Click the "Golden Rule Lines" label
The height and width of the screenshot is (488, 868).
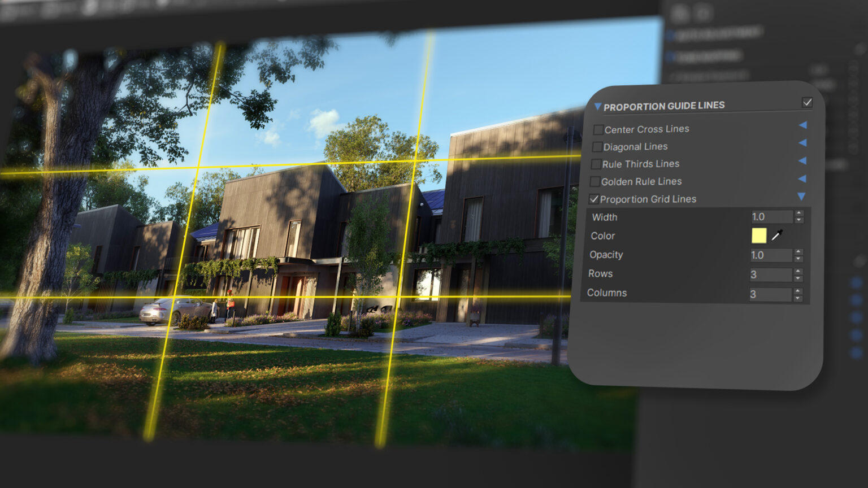[641, 181]
